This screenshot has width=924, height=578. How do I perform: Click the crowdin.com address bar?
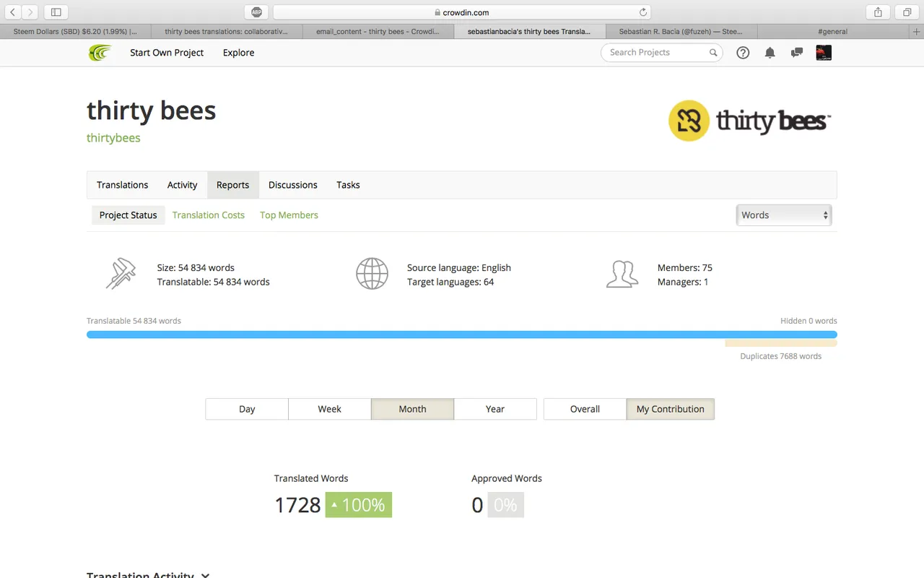[462, 12]
